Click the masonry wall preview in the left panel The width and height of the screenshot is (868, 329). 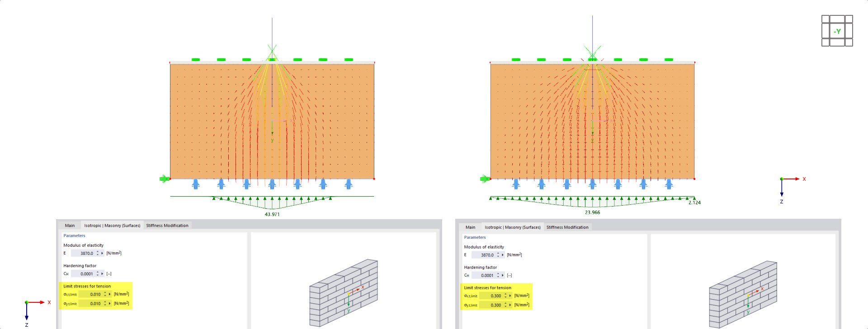click(x=344, y=293)
